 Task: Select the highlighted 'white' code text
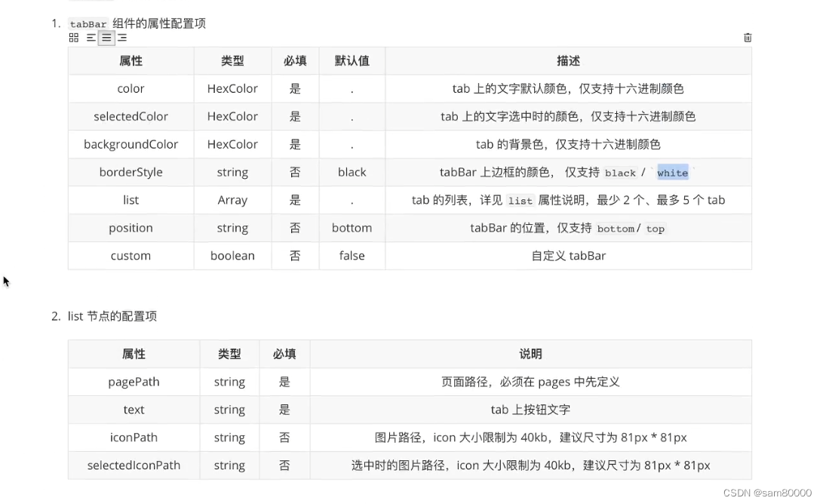(672, 173)
